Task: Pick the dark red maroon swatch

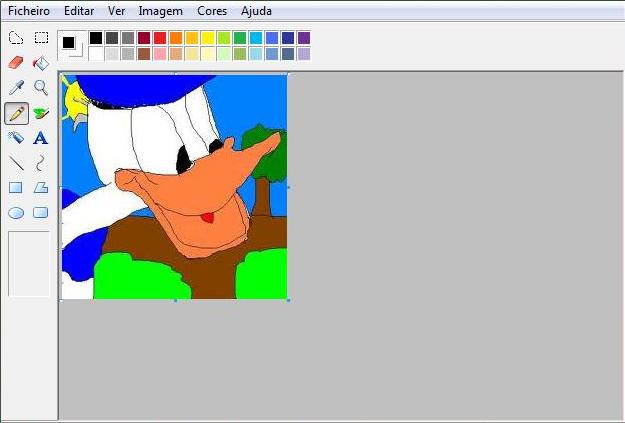Action: [144, 38]
